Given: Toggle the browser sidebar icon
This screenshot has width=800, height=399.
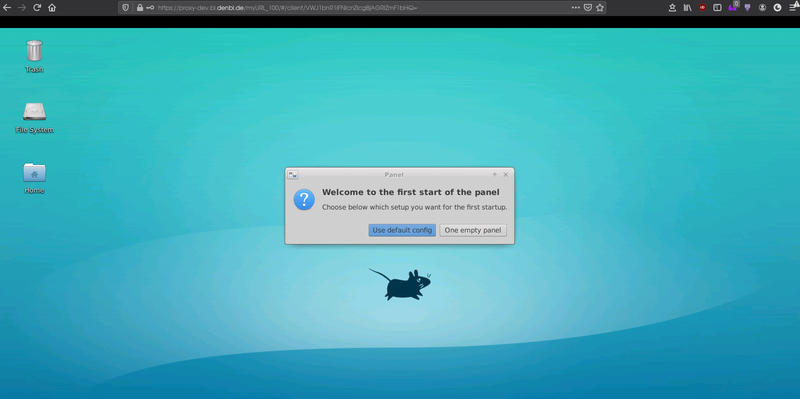Looking at the screenshot, I should pyautogui.click(x=717, y=8).
